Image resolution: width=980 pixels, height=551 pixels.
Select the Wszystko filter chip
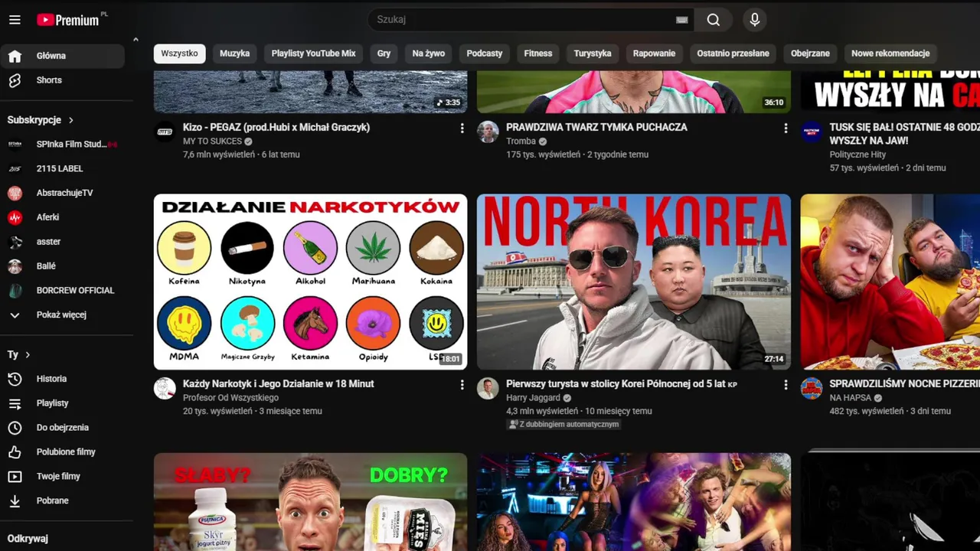(x=180, y=54)
